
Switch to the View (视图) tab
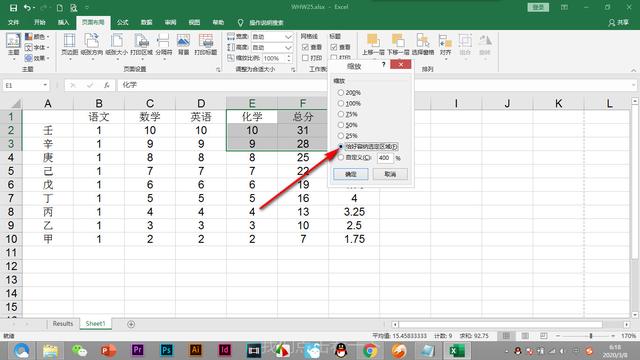click(194, 22)
